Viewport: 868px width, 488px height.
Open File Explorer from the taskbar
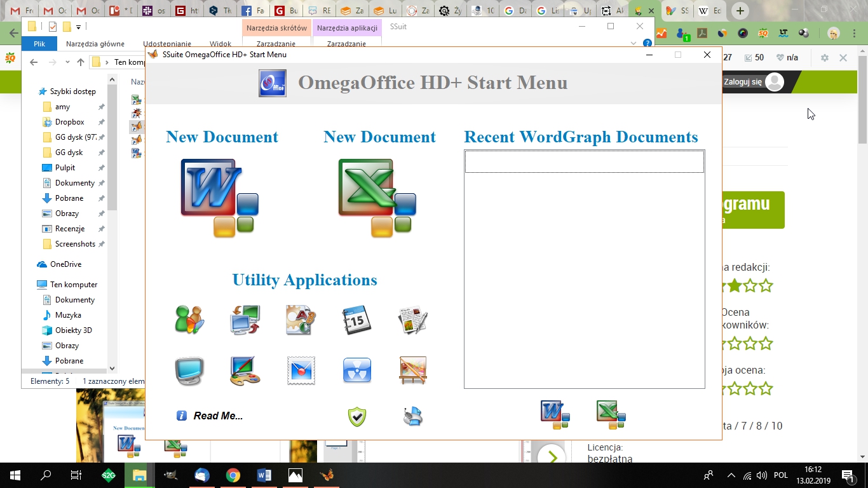point(139,475)
